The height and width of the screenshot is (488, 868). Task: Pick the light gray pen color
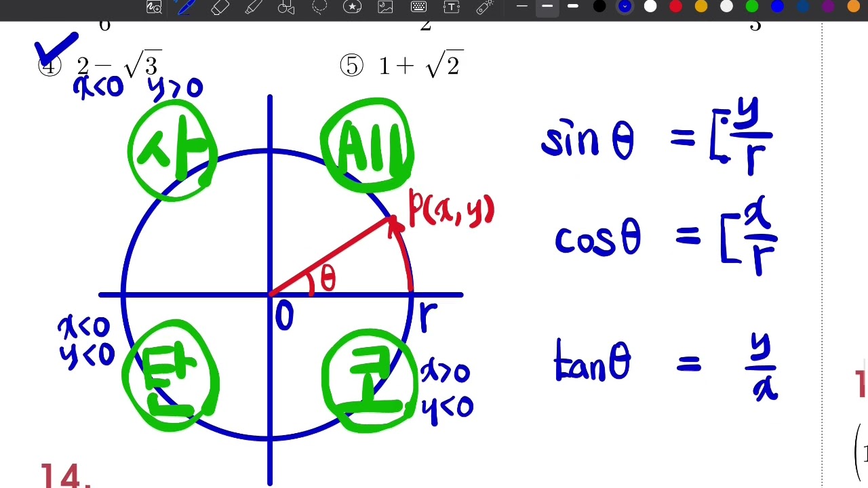pos(726,7)
